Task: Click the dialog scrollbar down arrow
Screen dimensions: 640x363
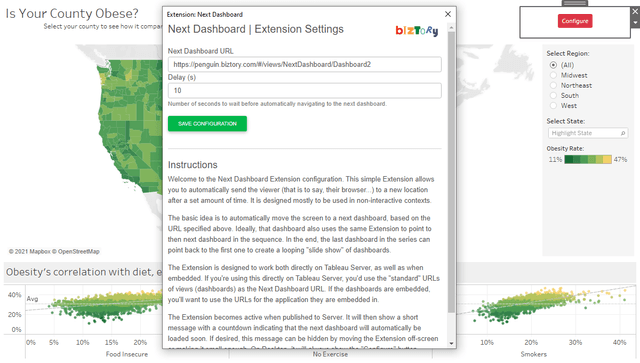Action: point(451,343)
